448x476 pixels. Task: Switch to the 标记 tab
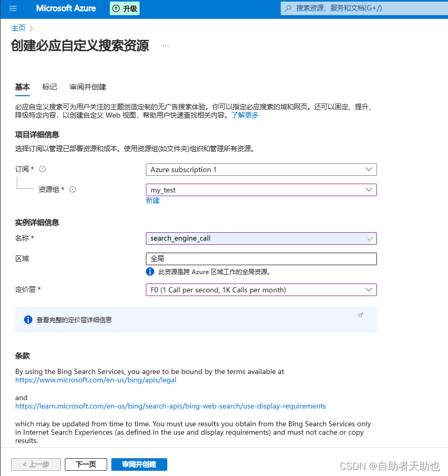[50, 87]
